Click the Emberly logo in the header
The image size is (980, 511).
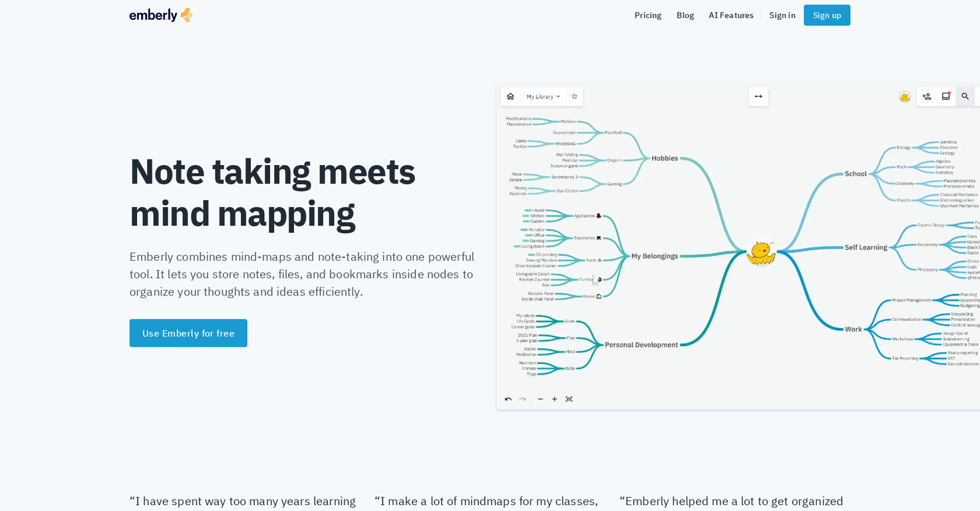pos(161,15)
